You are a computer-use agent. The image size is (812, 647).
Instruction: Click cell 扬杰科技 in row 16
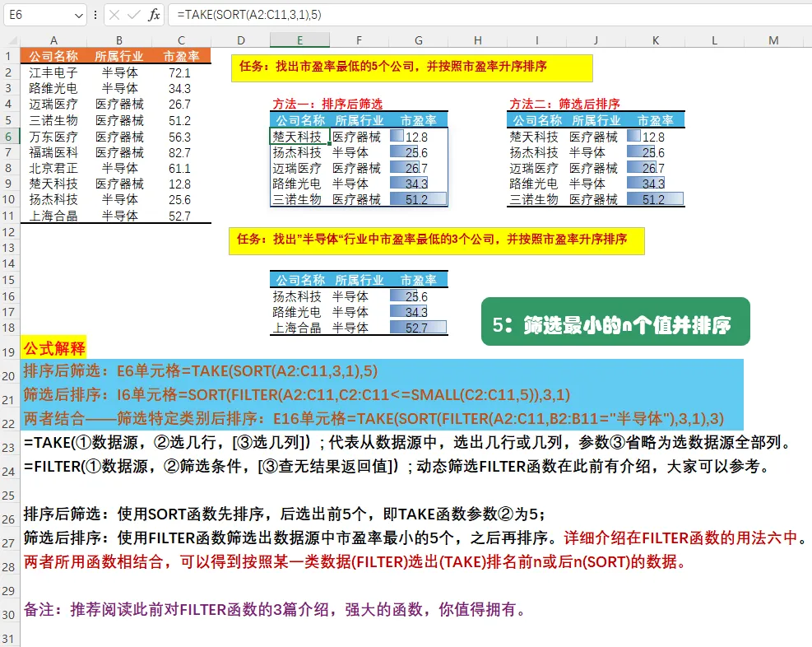[x=299, y=296]
